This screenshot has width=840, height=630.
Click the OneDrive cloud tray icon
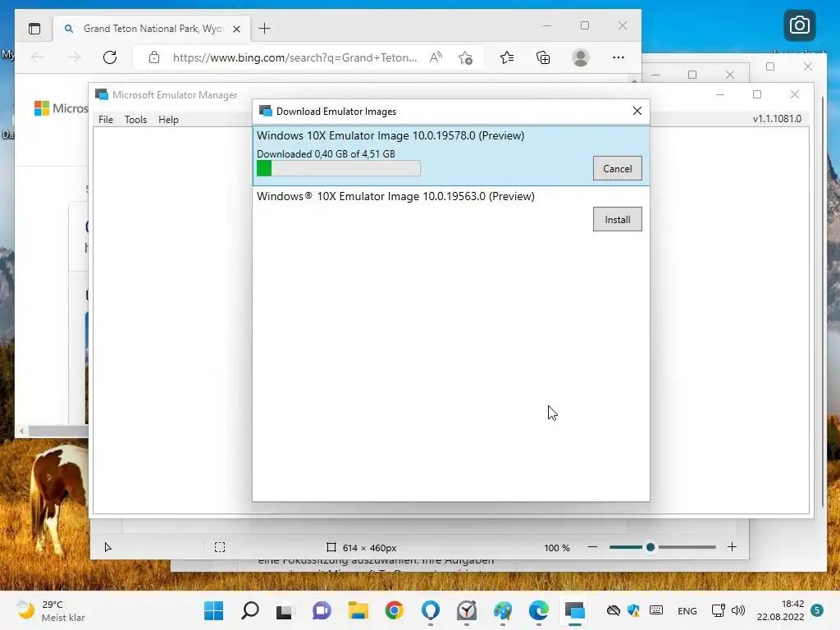(614, 610)
